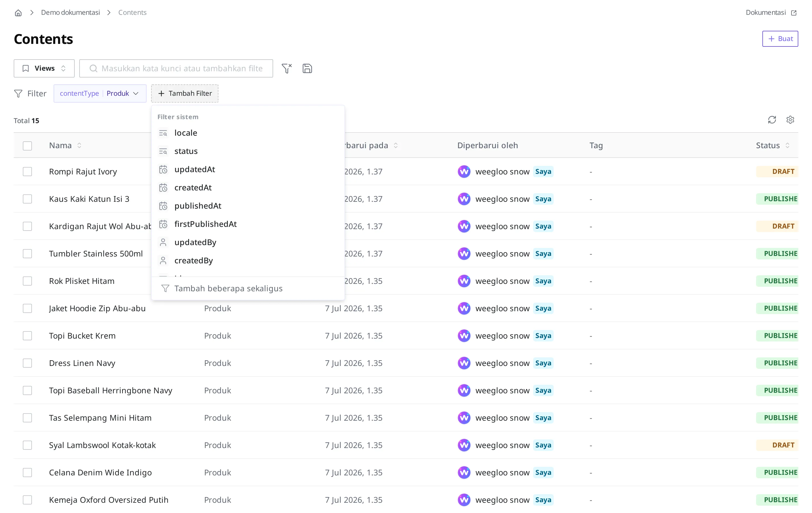This screenshot has width=812, height=513.
Task: Refresh the contents list
Action: [772, 120]
